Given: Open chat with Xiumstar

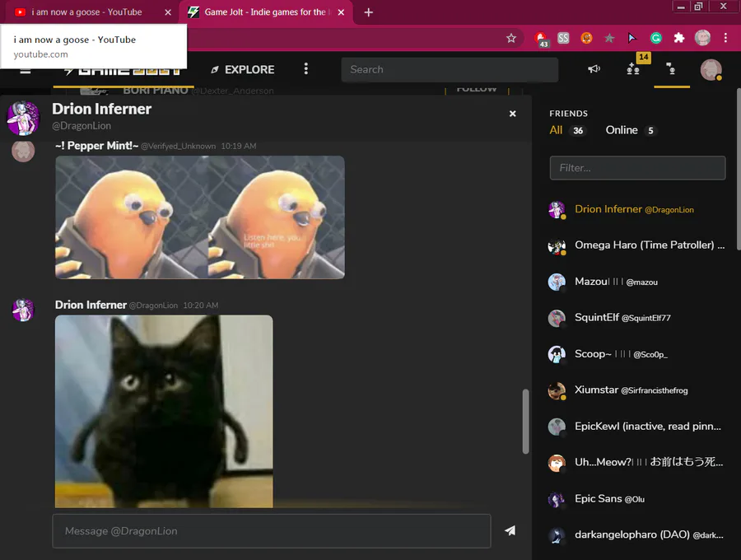Looking at the screenshot, I should (x=636, y=390).
